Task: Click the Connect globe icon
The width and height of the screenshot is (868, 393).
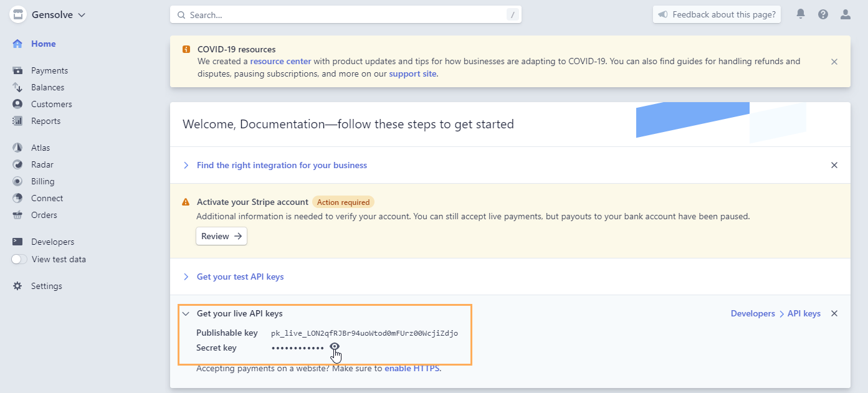Action: (17, 198)
